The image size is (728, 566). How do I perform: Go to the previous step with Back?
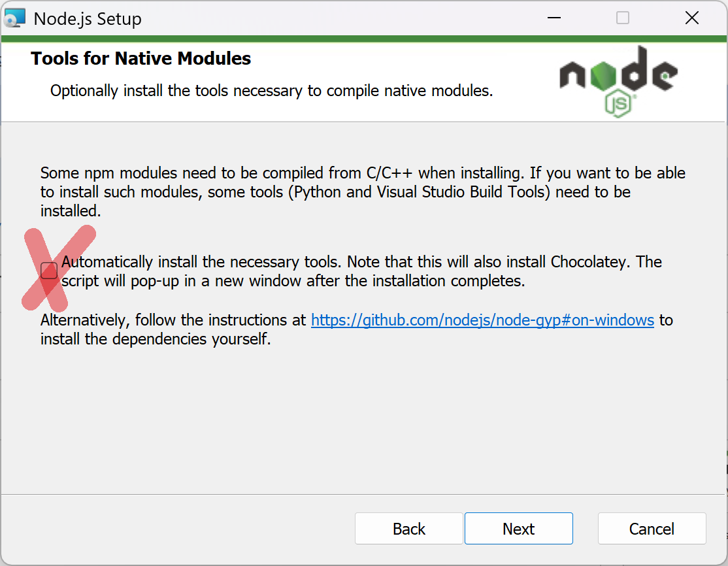(x=408, y=528)
